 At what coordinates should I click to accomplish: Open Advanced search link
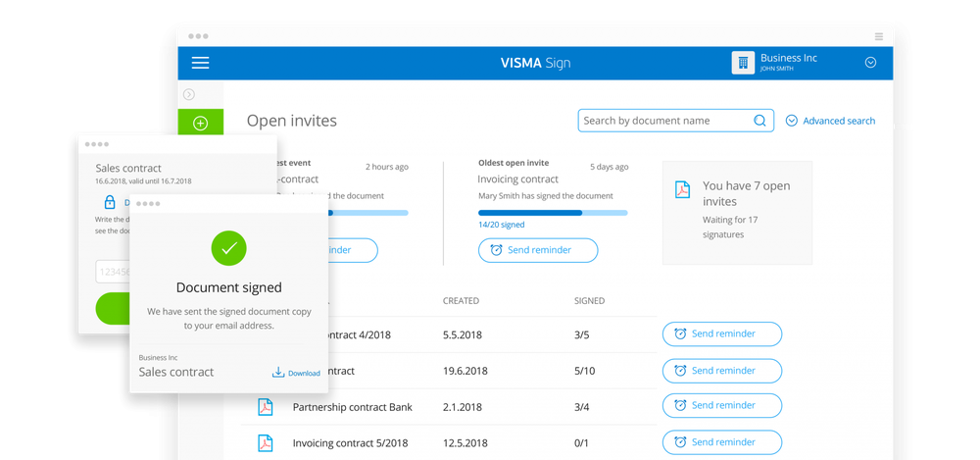pyautogui.click(x=839, y=121)
